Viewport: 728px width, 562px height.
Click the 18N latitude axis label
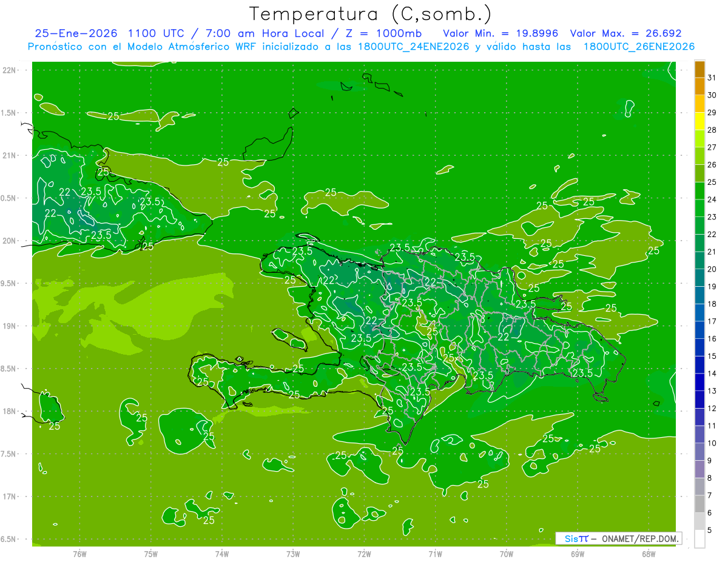pos(10,412)
